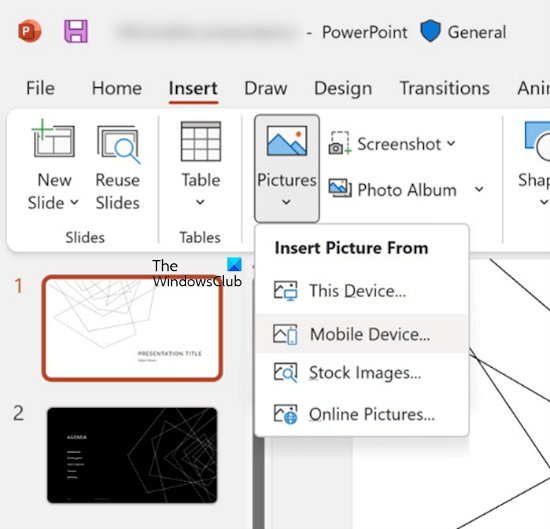Image resolution: width=550 pixels, height=529 pixels.
Task: Click the General sensitivity shield icon
Action: tap(430, 31)
